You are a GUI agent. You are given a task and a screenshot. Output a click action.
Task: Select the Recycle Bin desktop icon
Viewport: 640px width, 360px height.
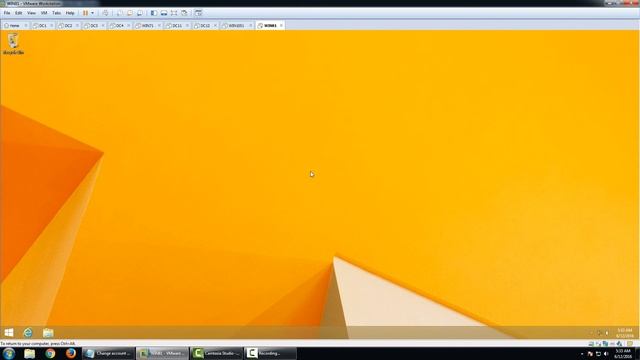(x=13, y=44)
